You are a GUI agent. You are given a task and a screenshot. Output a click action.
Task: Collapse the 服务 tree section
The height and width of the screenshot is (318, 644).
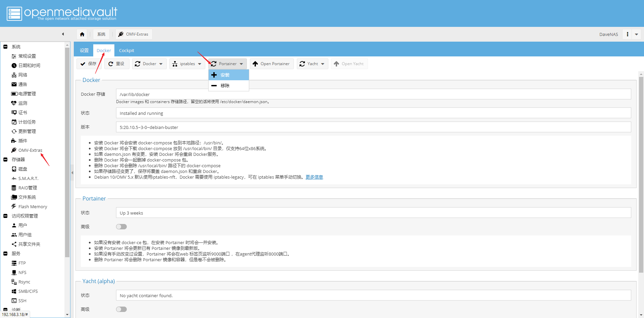click(5, 254)
